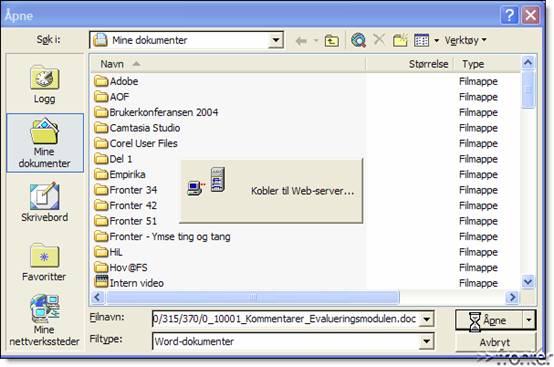Click horizontal scrollbar left arrow
This screenshot has width=554, height=367.
pyautogui.click(x=98, y=297)
